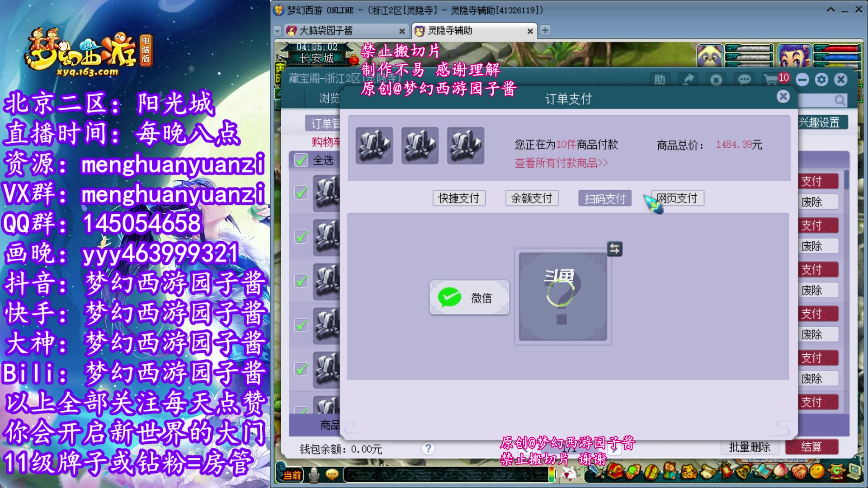Click the 当前 chat channel button
Image resolution: width=868 pixels, height=488 pixels.
292,475
